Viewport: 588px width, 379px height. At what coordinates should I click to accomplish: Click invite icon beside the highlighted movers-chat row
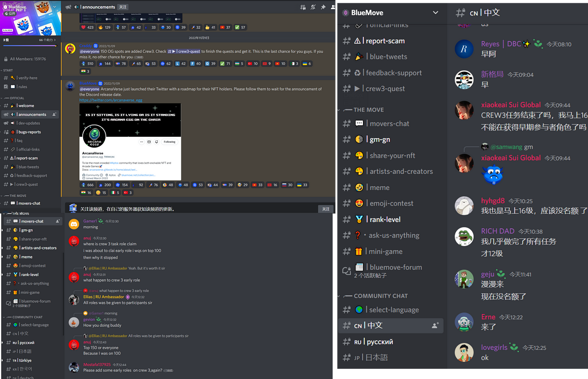coord(58,221)
